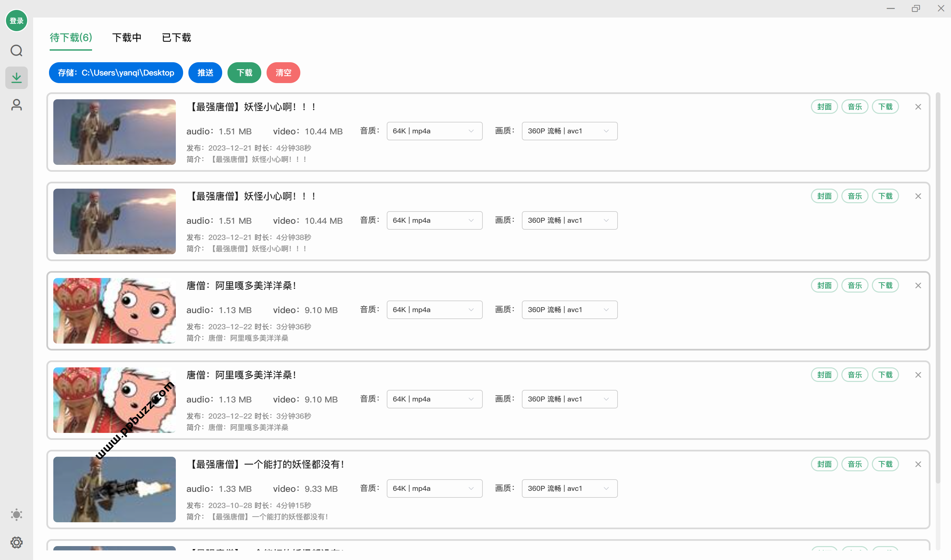951x560 pixels.
Task: Remove first 妖怪小心啊 item with X
Action: [918, 107]
